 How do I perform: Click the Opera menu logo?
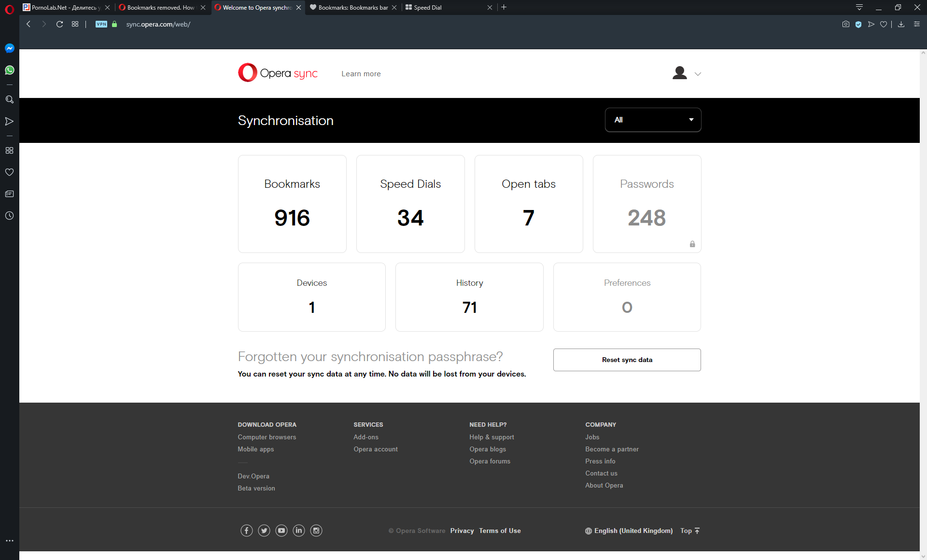9,9
